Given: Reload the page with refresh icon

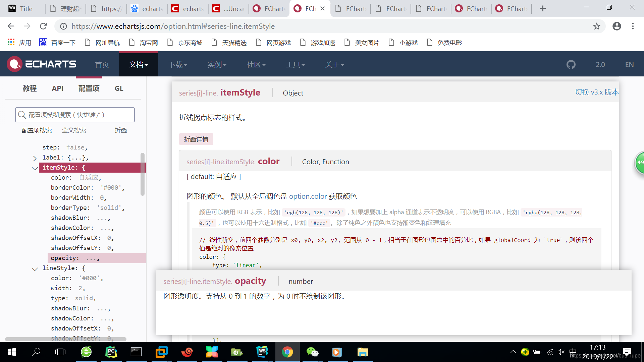Looking at the screenshot, I should [43, 26].
